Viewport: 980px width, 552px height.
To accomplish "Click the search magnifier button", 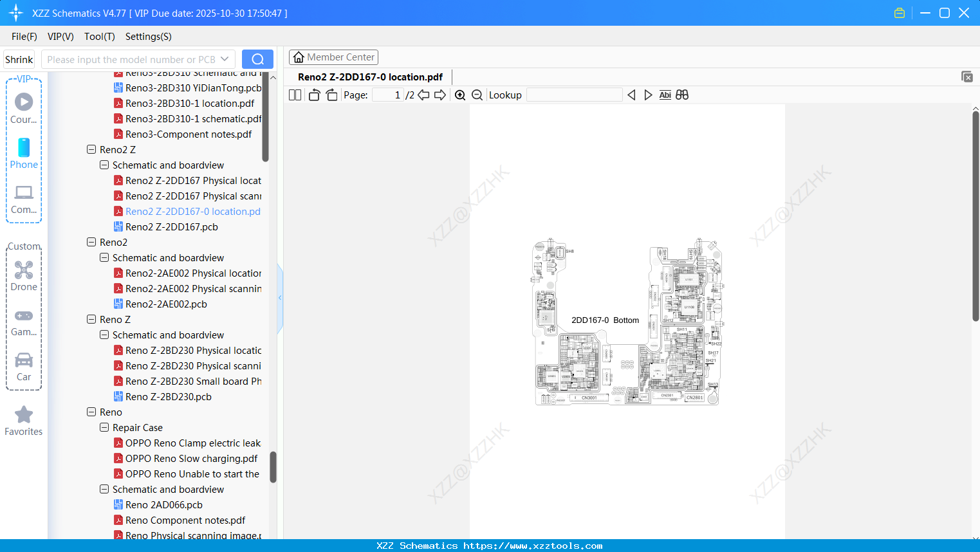I will 257,59.
